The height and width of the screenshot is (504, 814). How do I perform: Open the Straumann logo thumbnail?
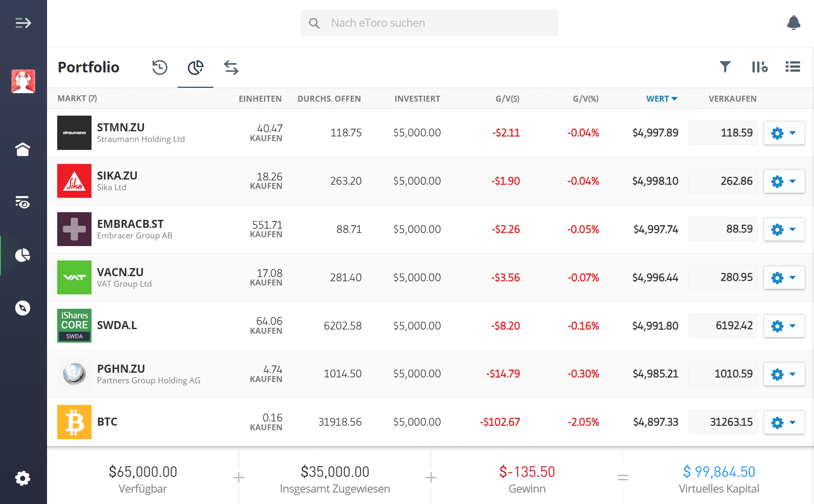[x=74, y=133]
